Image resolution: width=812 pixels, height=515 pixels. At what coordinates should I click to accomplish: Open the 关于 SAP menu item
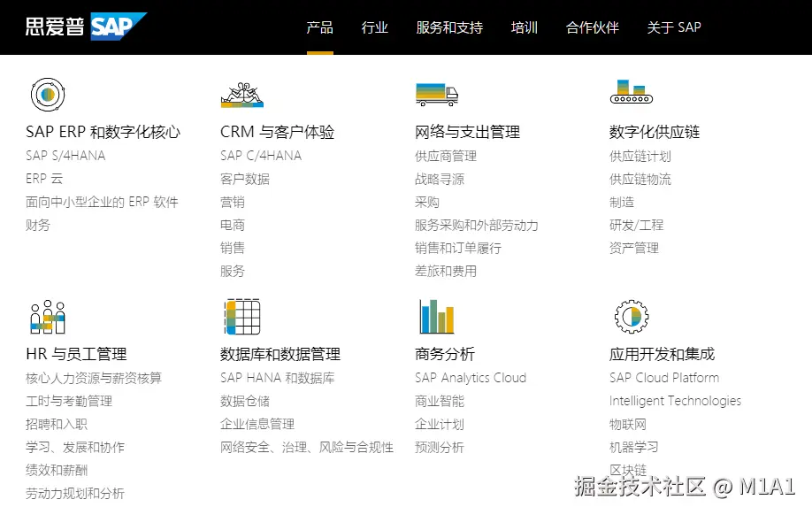674,27
